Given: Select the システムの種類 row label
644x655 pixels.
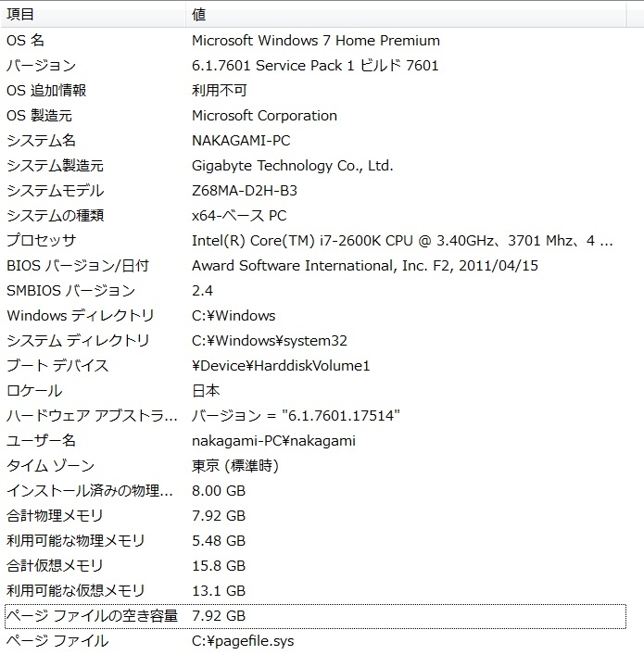Looking at the screenshot, I should pyautogui.click(x=56, y=216).
